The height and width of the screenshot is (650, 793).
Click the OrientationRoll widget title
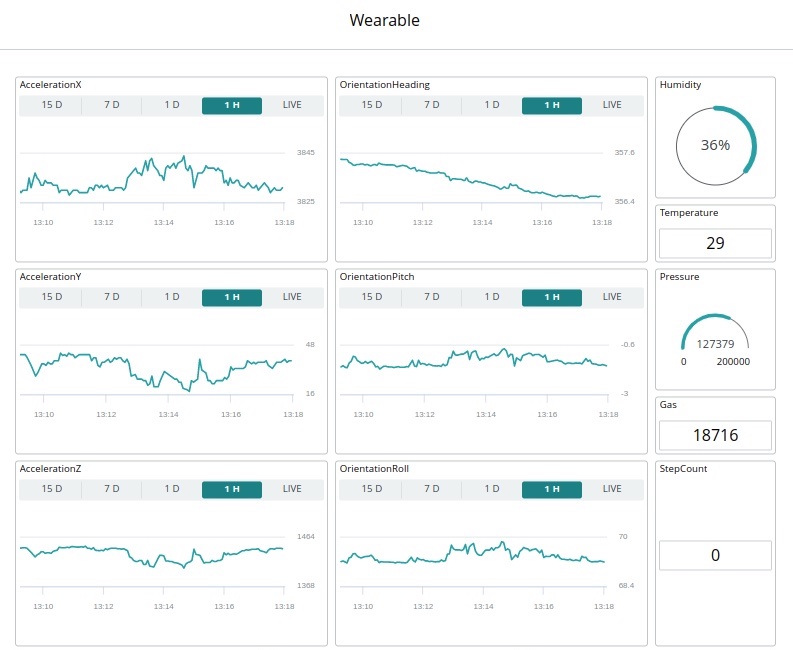coord(374,469)
